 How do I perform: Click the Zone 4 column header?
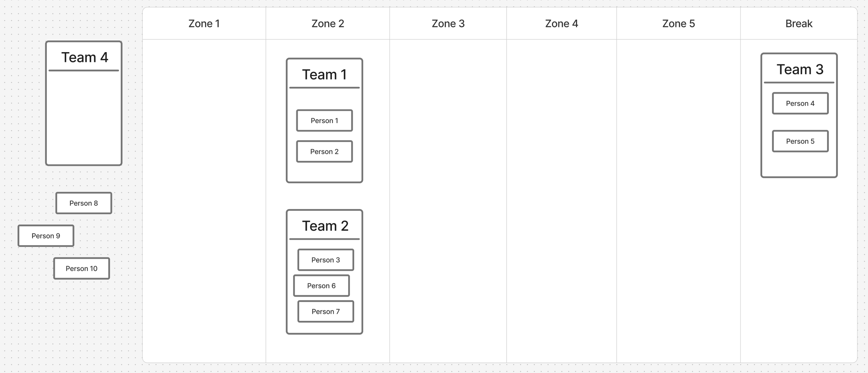[562, 24]
